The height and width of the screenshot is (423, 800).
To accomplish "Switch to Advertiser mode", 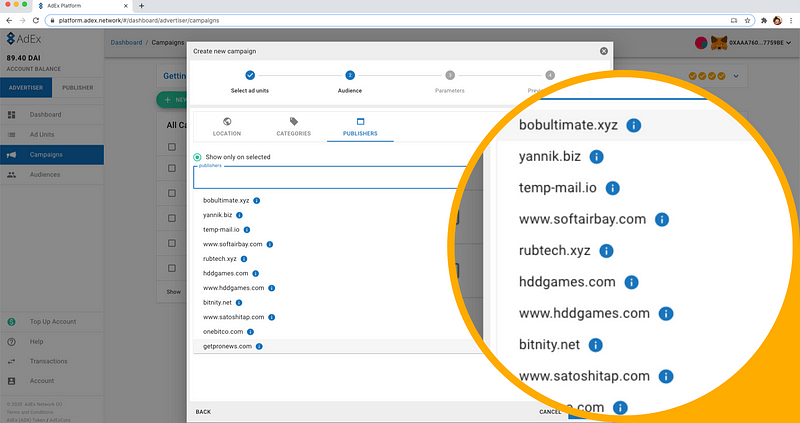I will click(x=26, y=88).
